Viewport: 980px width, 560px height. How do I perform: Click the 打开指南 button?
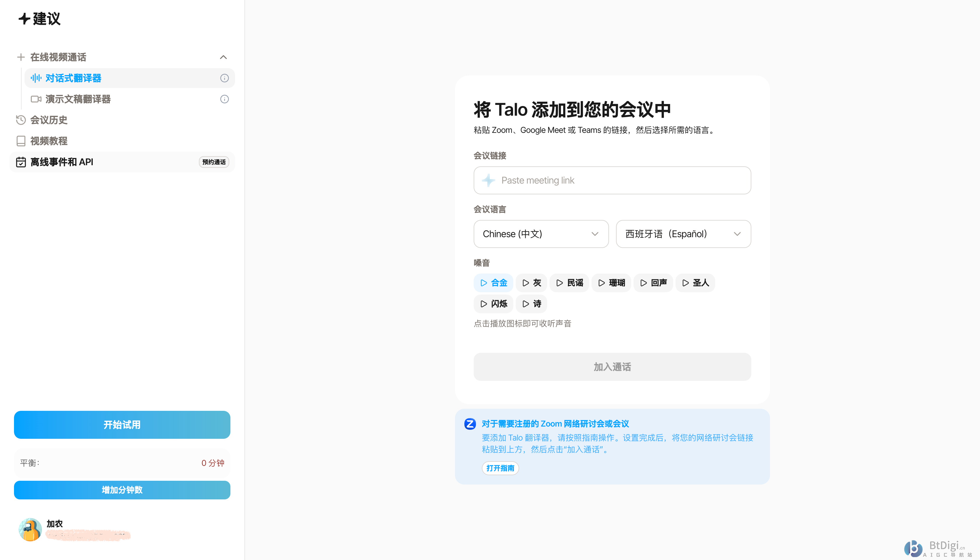[500, 468]
